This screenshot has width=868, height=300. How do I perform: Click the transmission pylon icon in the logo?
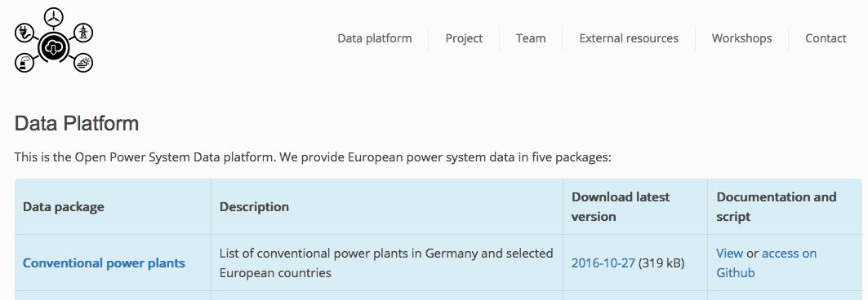tap(82, 33)
